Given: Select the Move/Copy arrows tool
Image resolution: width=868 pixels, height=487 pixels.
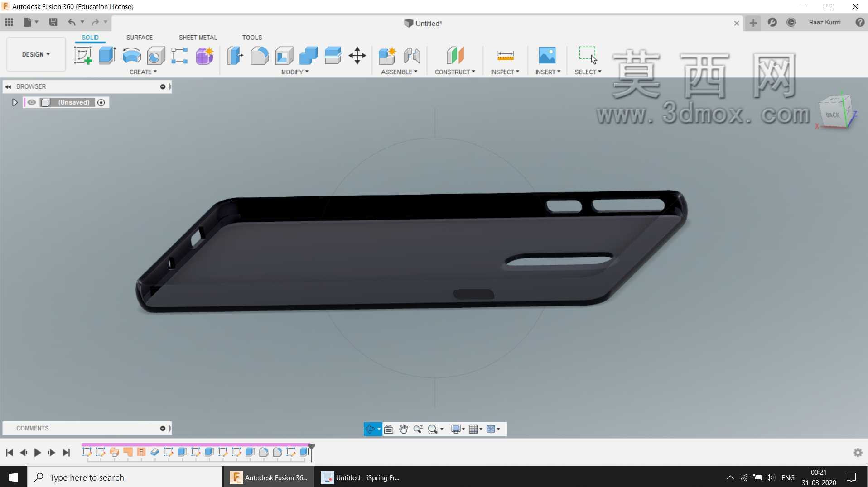Looking at the screenshot, I should coord(357,56).
